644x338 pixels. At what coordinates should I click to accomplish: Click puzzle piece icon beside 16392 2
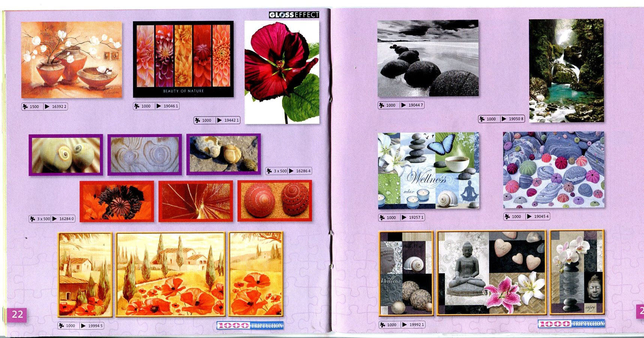coord(25,107)
